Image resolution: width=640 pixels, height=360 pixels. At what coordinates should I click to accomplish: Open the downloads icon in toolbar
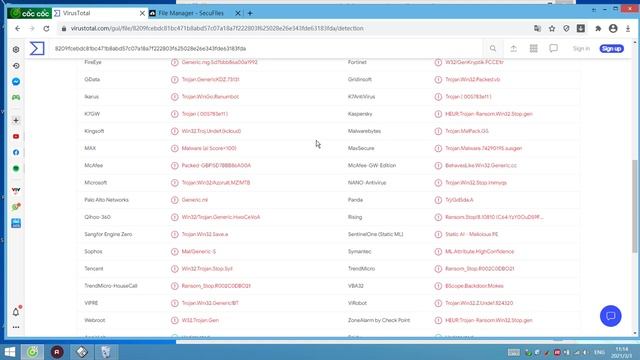pyautogui.click(x=581, y=29)
